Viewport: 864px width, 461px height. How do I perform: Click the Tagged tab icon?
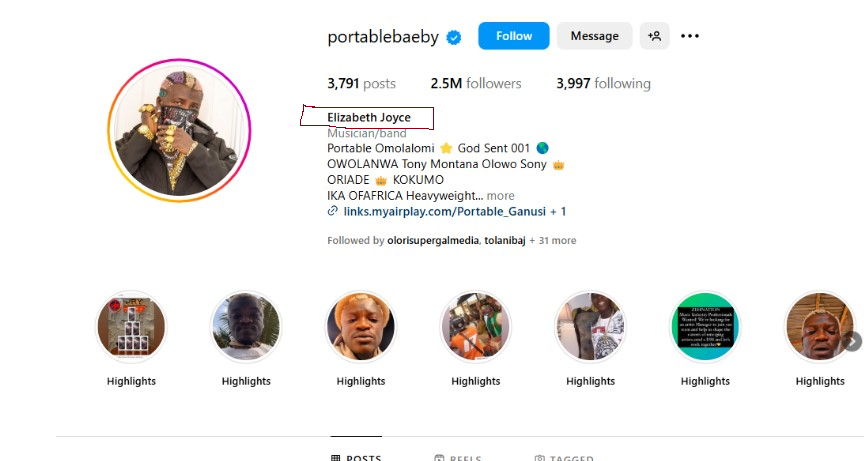[540, 458]
